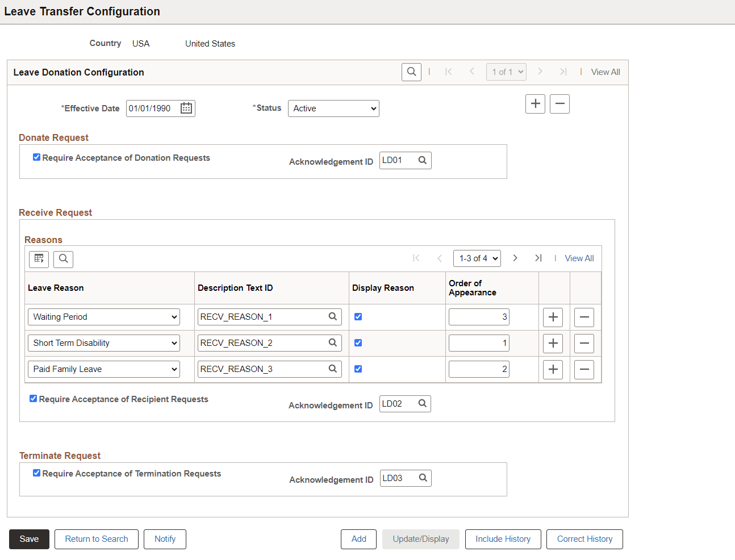Toggle Display Reason for Short Term Disability
This screenshot has height=560, width=735.
tap(358, 342)
